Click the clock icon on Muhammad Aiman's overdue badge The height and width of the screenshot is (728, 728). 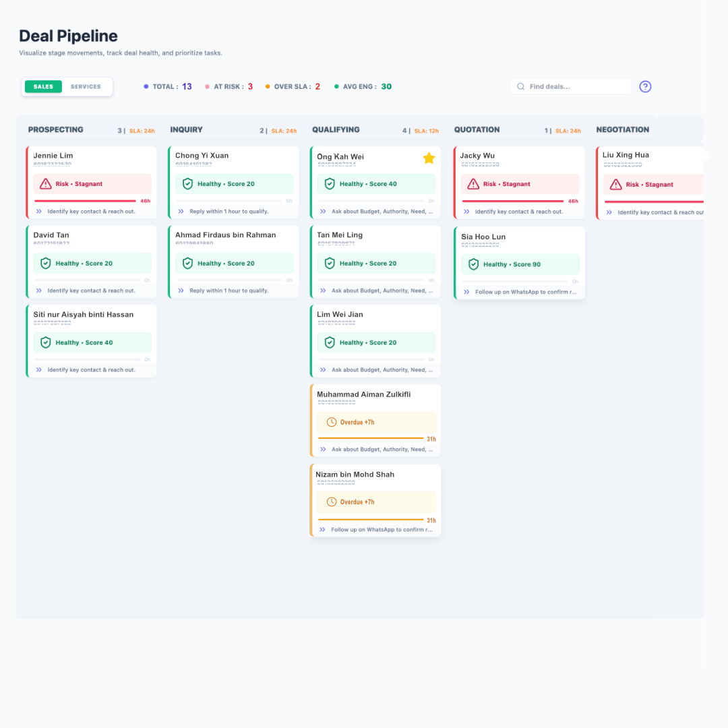331,421
